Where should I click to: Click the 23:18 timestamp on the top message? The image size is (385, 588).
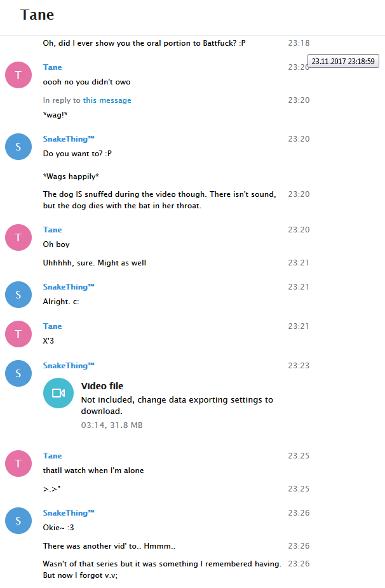pyautogui.click(x=299, y=43)
